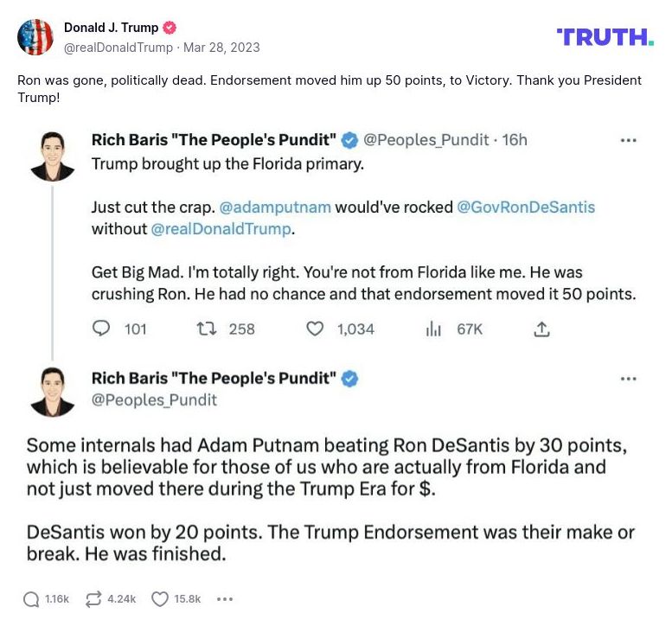Click the retweet icon with 258
672x626 pixels.
click(x=205, y=329)
